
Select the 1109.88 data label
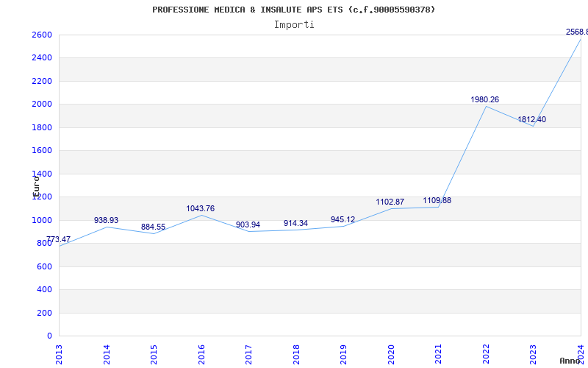437,200
